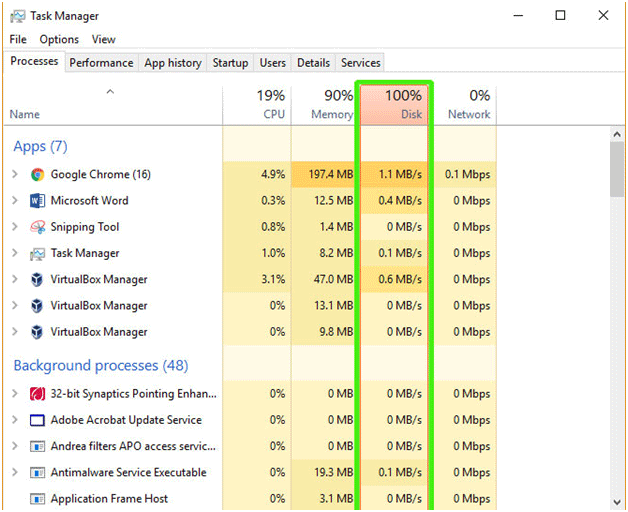Click the icon of VirtualBox Manager using 47.0 MB
The height and width of the screenshot is (512, 628).
[x=37, y=280]
